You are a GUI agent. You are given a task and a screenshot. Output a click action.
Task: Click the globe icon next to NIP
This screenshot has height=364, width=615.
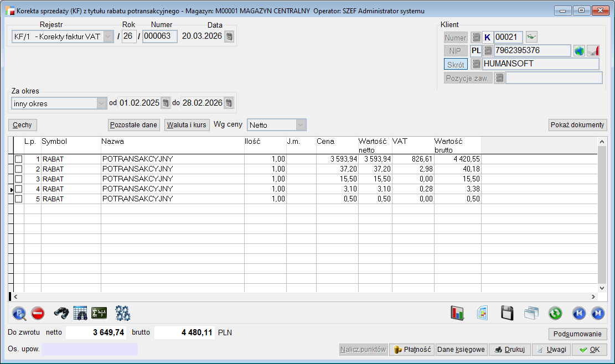579,51
